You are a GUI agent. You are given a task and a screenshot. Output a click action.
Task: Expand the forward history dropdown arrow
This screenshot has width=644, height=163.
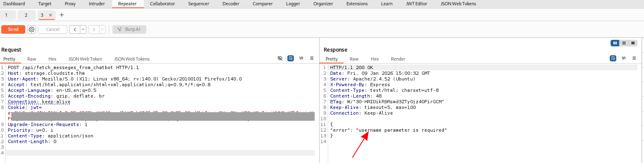coord(102,29)
